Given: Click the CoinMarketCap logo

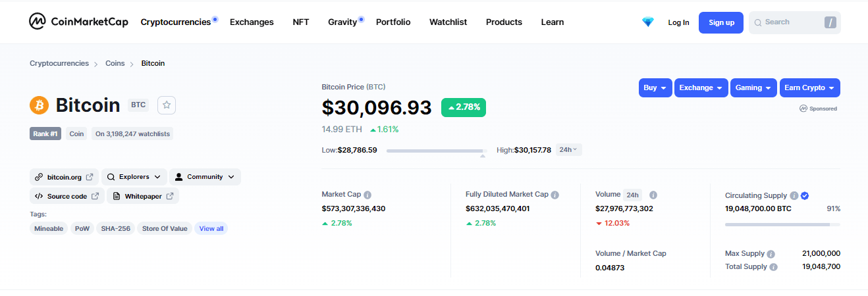Looking at the screenshot, I should pyautogui.click(x=78, y=22).
